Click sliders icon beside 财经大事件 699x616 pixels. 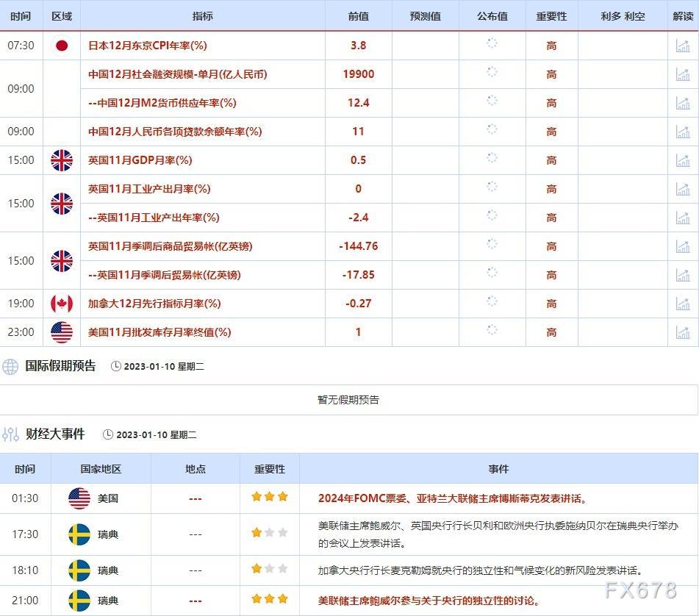pyautogui.click(x=10, y=434)
